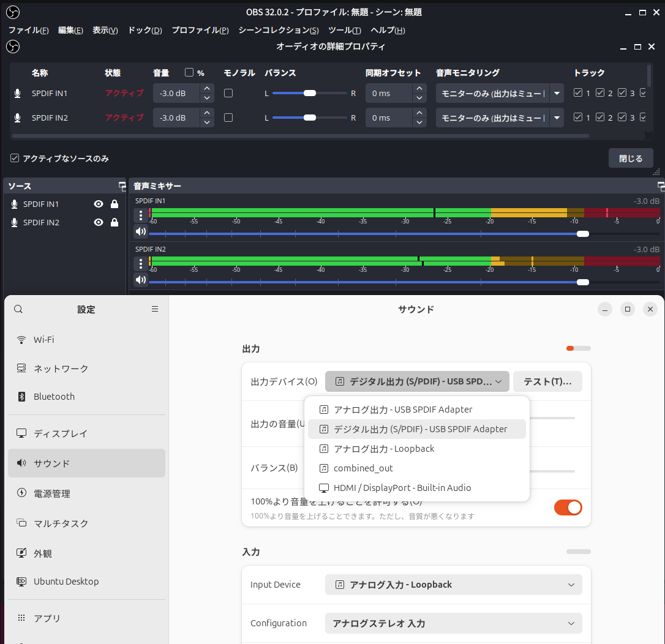Adjust the SPDIF IN2 balance slider

tap(310, 118)
